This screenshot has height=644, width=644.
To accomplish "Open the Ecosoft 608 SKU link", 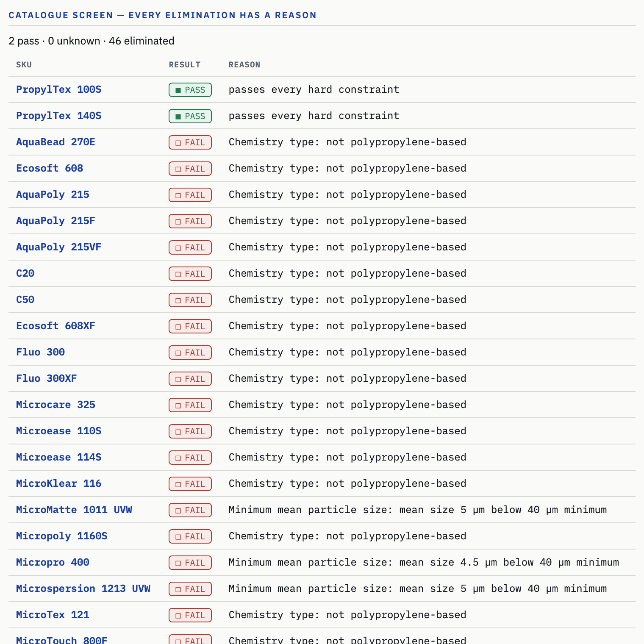I will 50,168.
